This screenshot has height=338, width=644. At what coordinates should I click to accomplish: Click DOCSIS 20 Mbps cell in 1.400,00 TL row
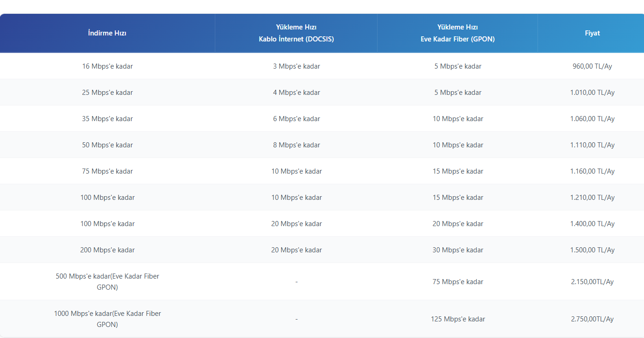[x=296, y=224]
